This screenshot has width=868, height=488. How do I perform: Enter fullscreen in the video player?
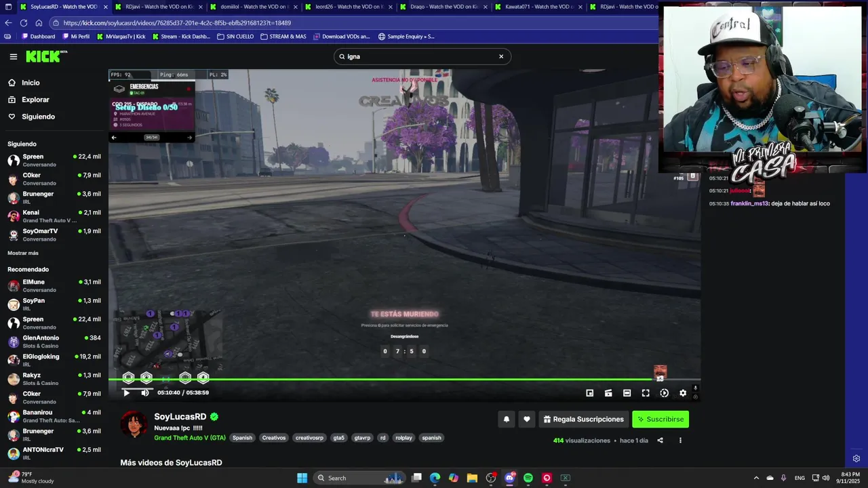click(x=646, y=393)
